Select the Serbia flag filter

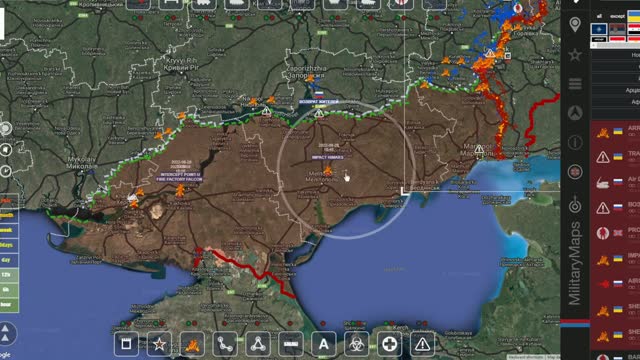click(617, 29)
